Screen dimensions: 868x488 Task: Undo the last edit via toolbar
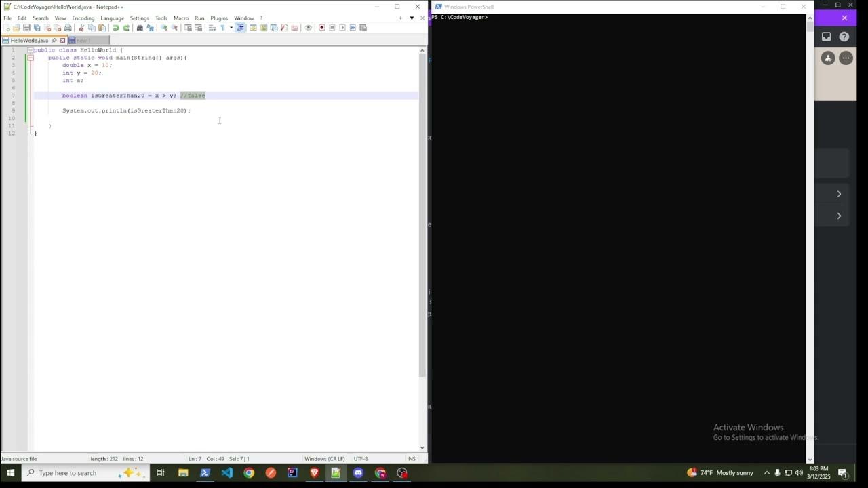coord(116,28)
